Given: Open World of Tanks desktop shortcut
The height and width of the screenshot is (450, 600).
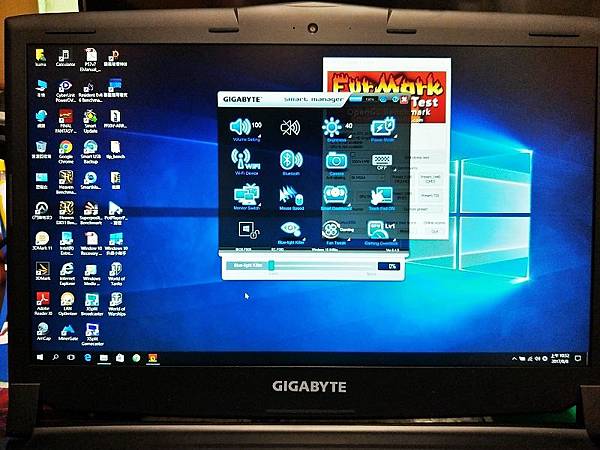Looking at the screenshot, I should tap(116, 274).
